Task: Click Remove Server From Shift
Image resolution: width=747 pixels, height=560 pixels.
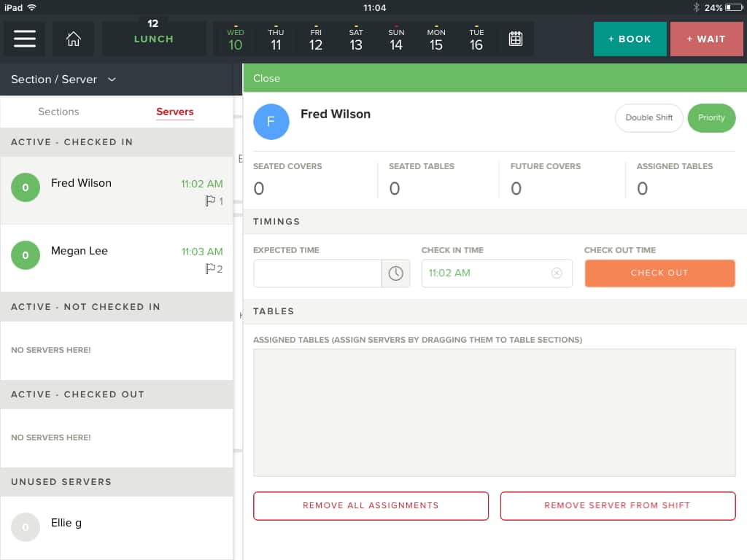Action: pos(617,506)
